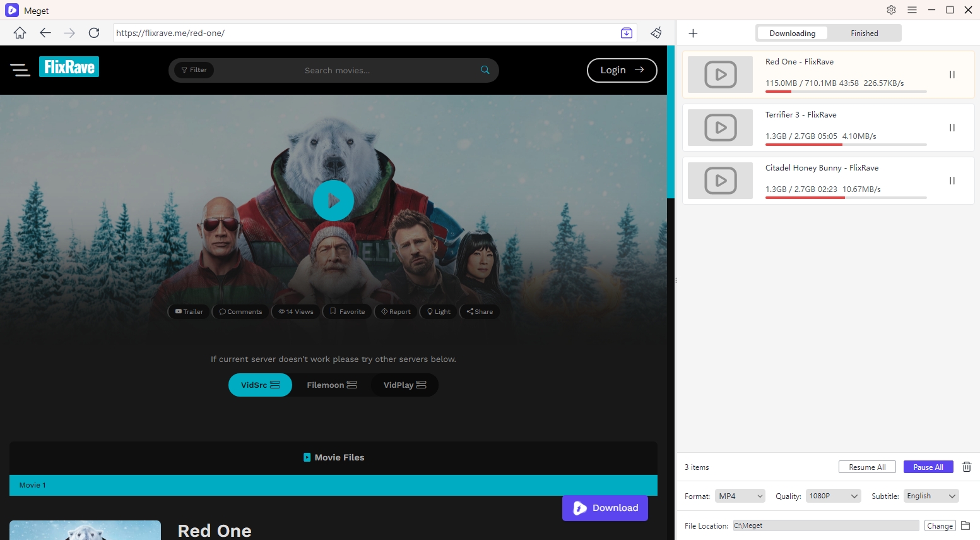This screenshot has width=980, height=540.
Task: Click the download icon inside address bar
Action: [x=627, y=33]
